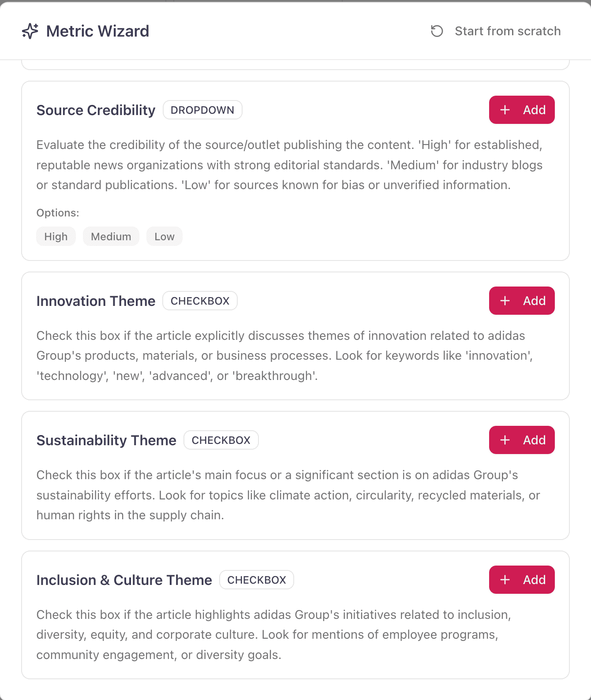Image resolution: width=591 pixels, height=700 pixels.
Task: Click the plus icon for Source Credibility
Action: (x=505, y=110)
